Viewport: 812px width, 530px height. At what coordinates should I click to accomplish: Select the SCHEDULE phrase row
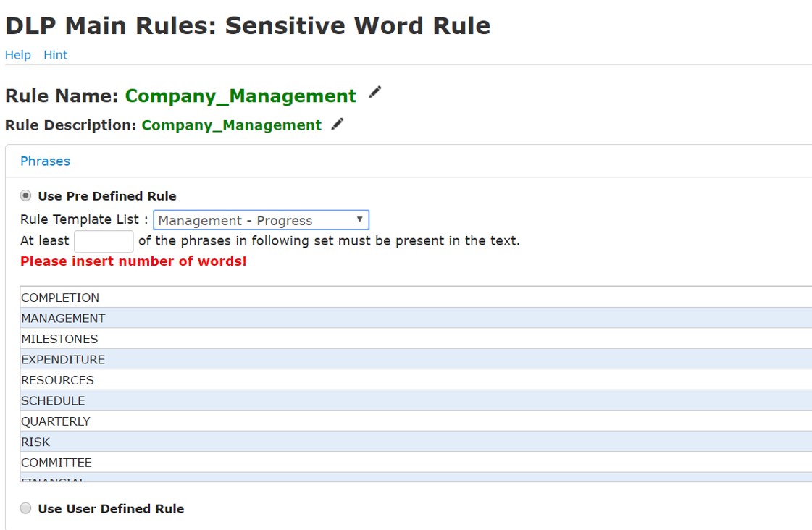[53, 400]
